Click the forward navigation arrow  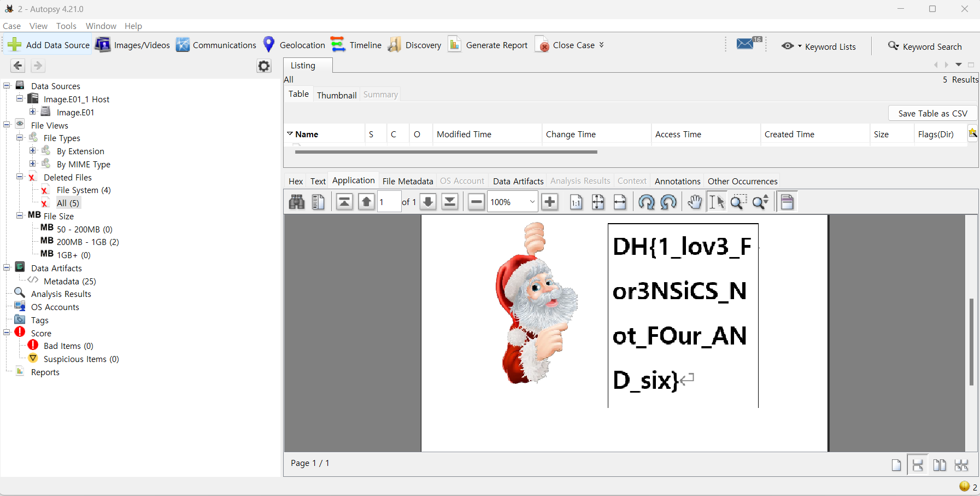coord(38,66)
